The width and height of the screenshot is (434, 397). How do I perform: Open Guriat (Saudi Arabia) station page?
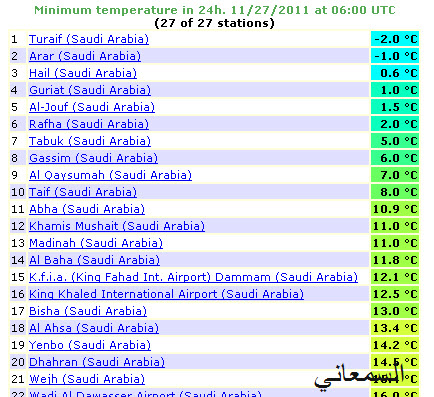[90, 90]
